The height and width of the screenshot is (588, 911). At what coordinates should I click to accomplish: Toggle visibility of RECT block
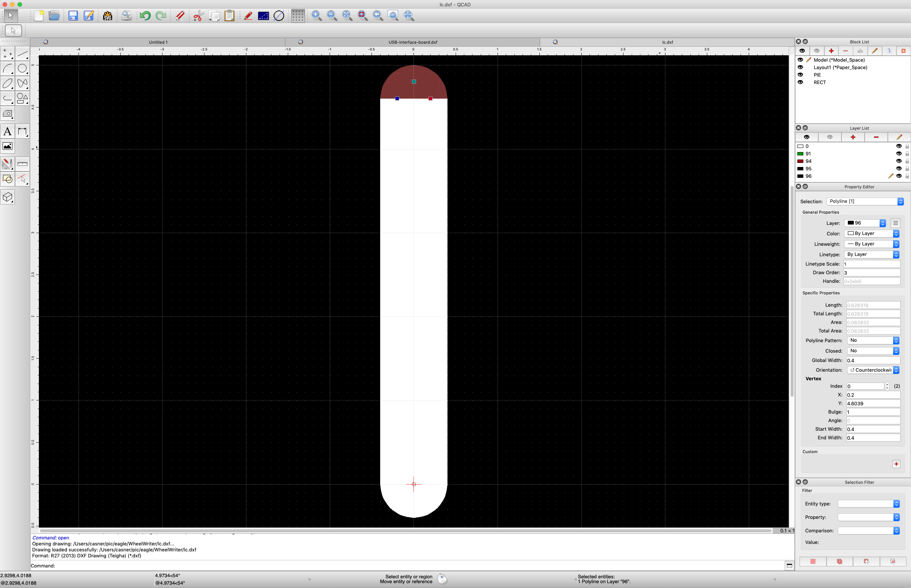(800, 82)
